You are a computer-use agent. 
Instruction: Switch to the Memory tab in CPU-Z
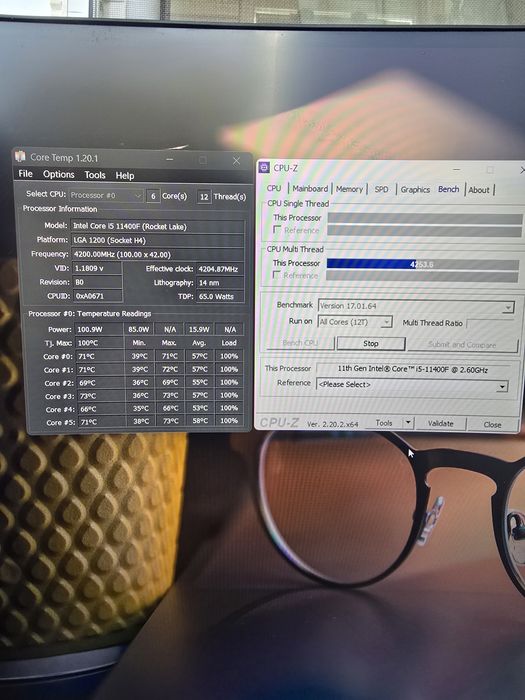click(x=349, y=189)
